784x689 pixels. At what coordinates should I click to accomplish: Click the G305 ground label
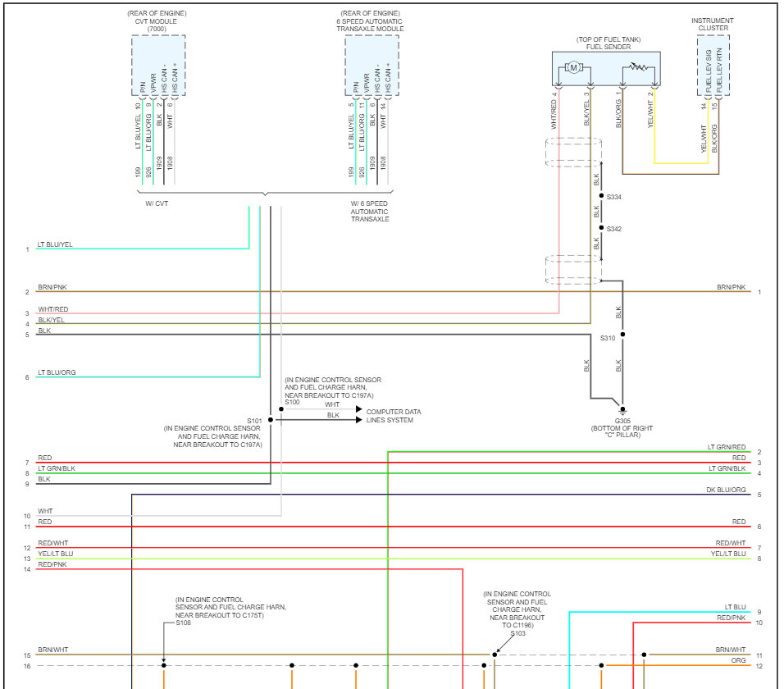[x=622, y=421]
